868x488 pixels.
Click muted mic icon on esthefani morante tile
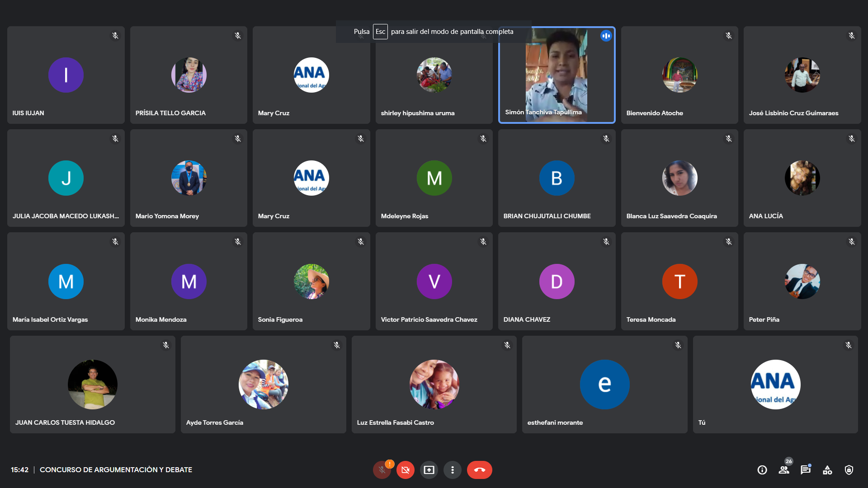[x=678, y=345]
